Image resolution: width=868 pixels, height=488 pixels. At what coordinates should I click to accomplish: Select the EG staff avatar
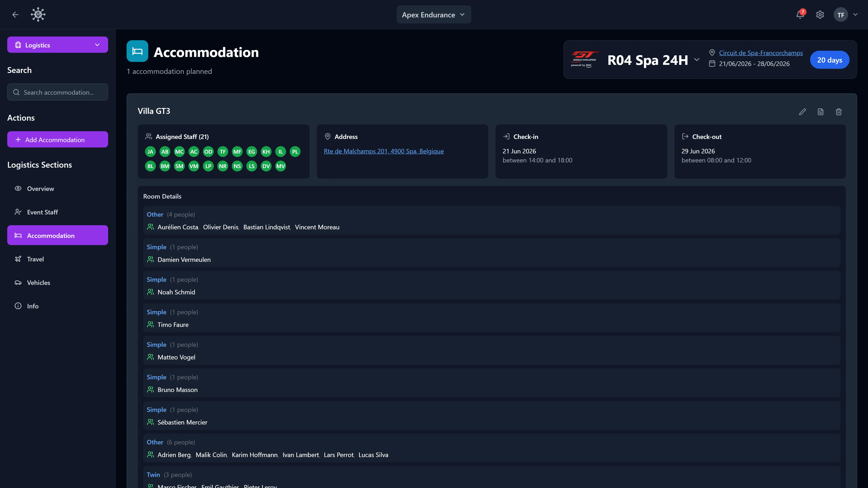click(x=252, y=152)
